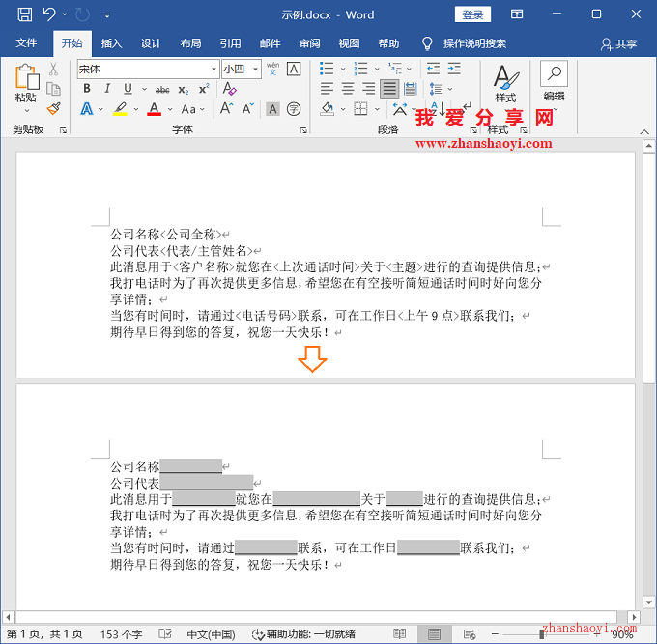
Task: Toggle strikethrough abc formatting
Action: [x=162, y=90]
